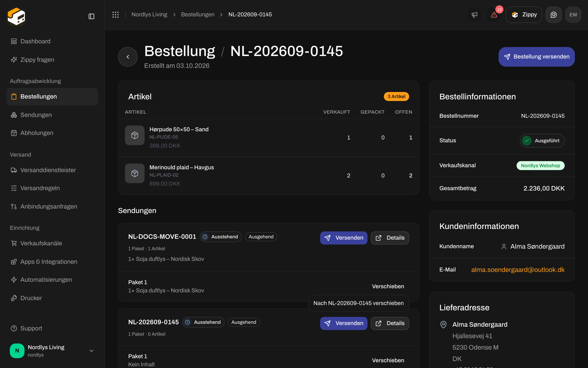Click the 3 Artikel badge

click(x=396, y=97)
